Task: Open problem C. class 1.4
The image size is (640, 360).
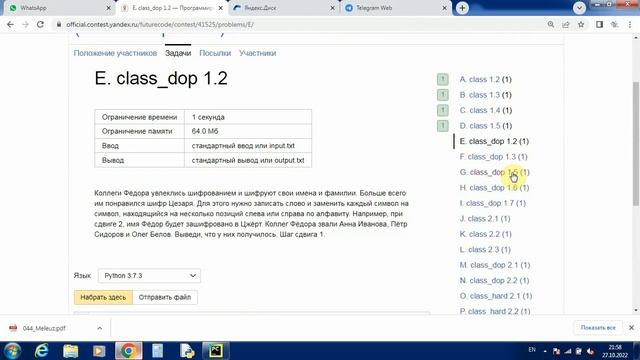Action: pos(486,110)
